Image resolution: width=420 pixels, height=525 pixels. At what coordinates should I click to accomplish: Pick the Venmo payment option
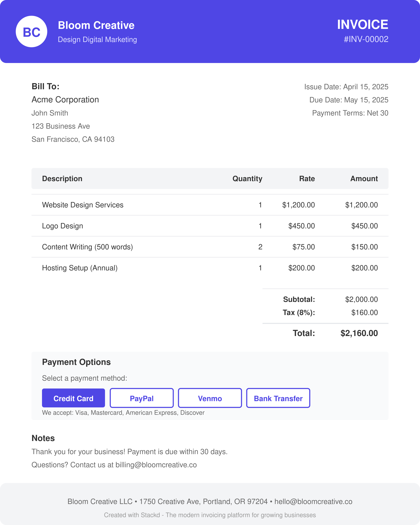(x=210, y=398)
